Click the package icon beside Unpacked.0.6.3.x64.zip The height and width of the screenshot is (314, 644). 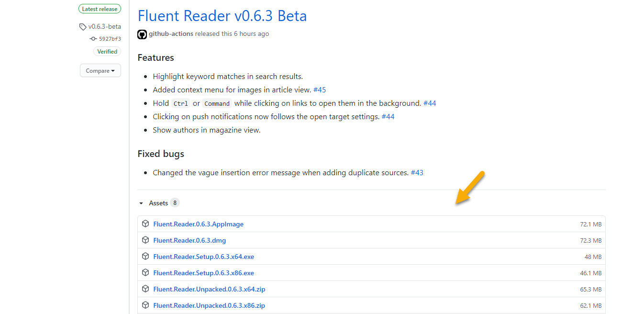[x=145, y=289]
